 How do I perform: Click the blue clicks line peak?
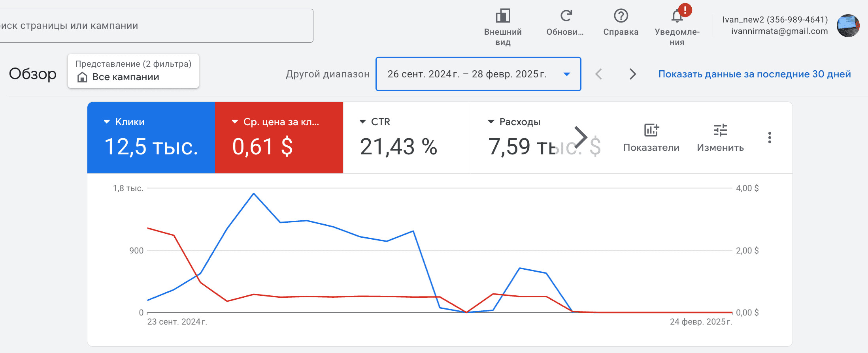click(x=254, y=193)
